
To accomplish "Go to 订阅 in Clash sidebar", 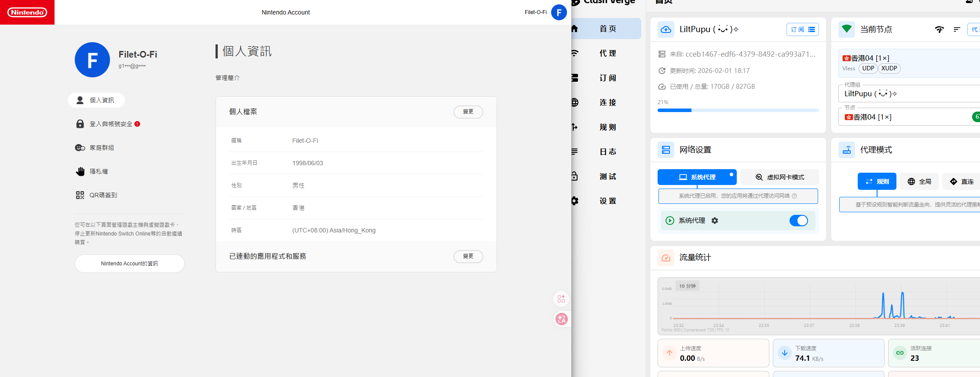I will [607, 78].
